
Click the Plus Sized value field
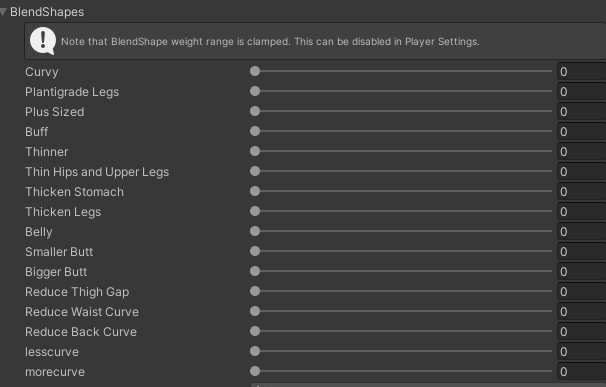click(x=581, y=112)
